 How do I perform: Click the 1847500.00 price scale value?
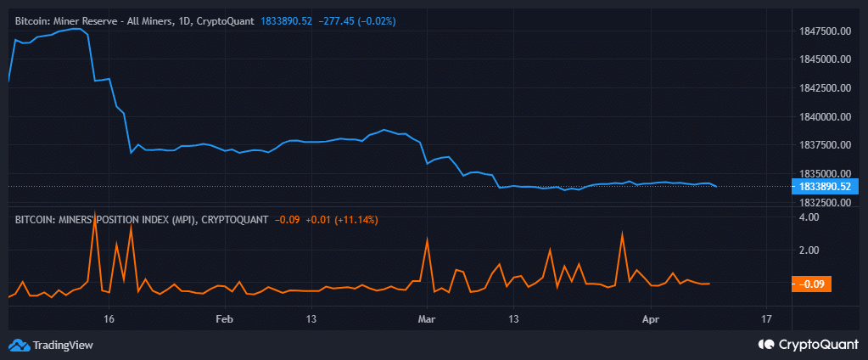(x=825, y=31)
